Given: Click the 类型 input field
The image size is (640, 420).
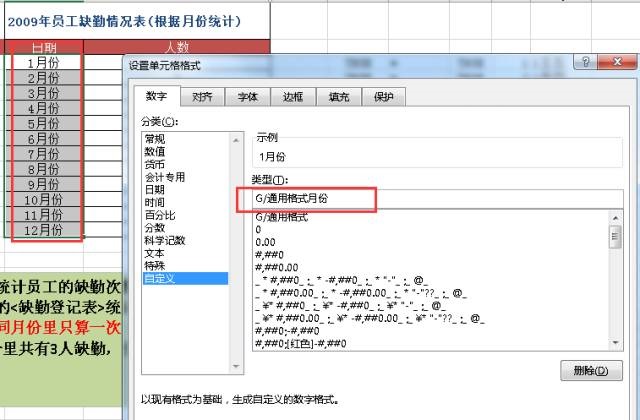Looking at the screenshot, I should tap(438, 199).
